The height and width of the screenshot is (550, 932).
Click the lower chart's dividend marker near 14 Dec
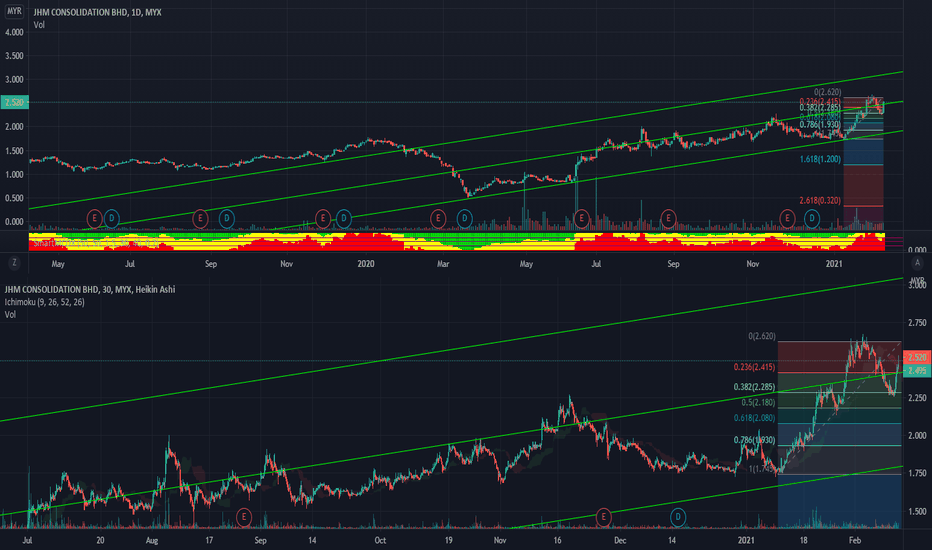click(678, 517)
